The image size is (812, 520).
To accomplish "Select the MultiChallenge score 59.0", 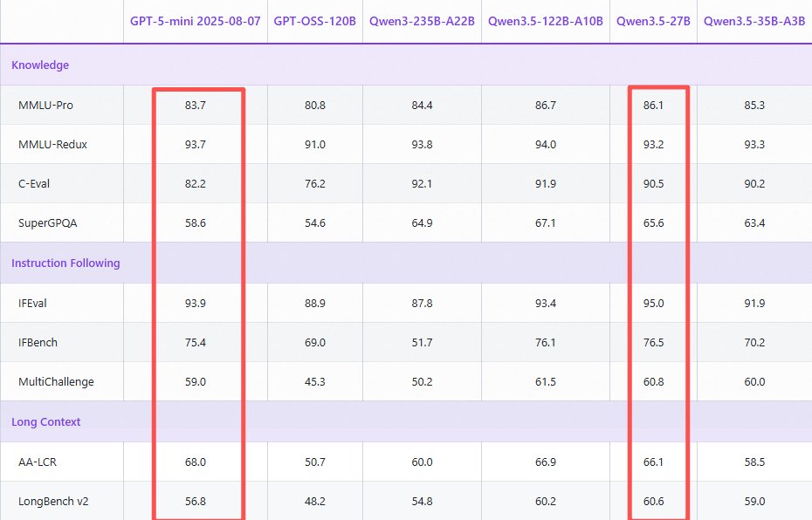I will pos(196,382).
